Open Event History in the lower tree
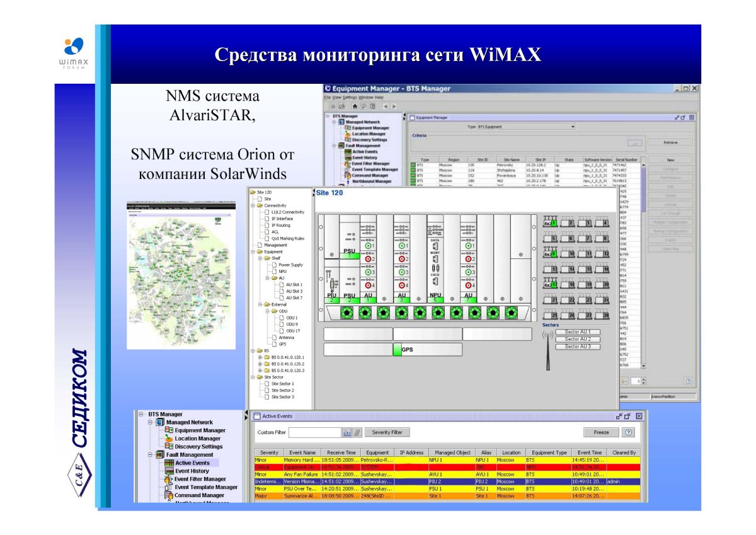756x535 pixels. pyautogui.click(x=192, y=471)
